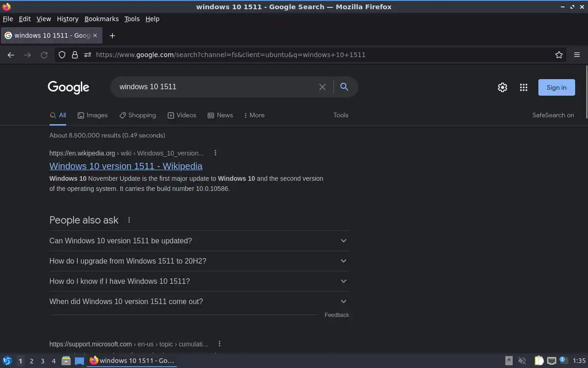The image size is (588, 368).
Task: Click the forward navigation arrow
Action: point(28,55)
